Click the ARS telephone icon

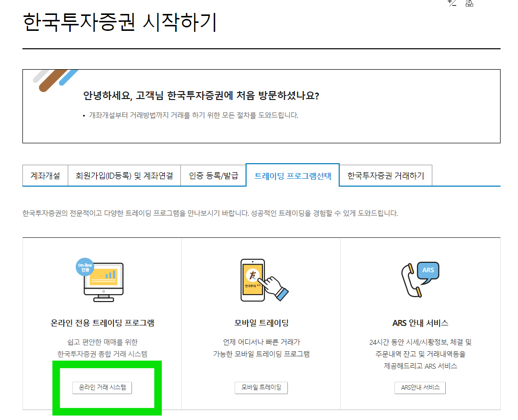click(420, 279)
